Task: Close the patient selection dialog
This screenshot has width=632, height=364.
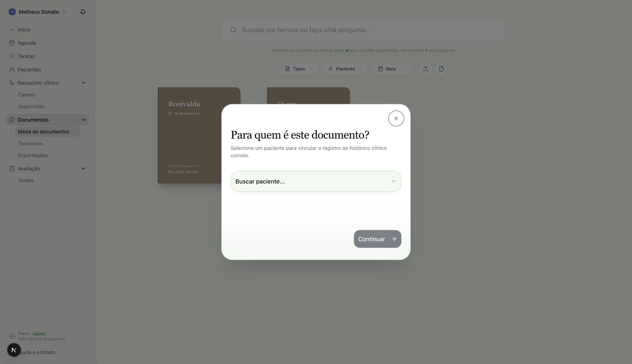Action: [396, 119]
